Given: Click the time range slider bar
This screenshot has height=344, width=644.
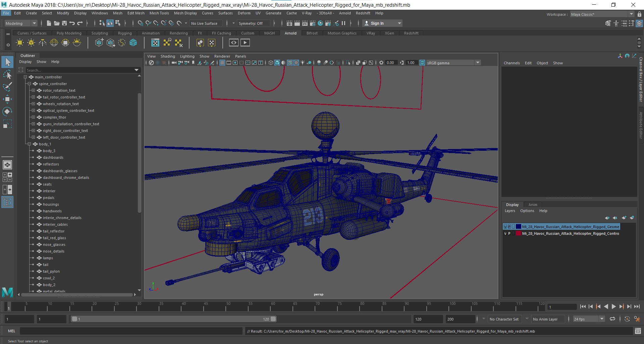Looking at the screenshot, I should tap(174, 319).
